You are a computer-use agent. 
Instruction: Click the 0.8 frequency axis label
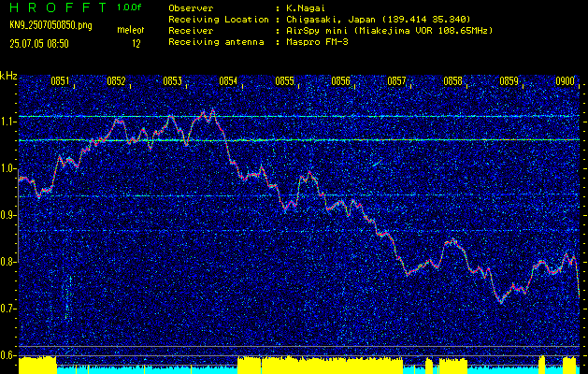pos(8,262)
